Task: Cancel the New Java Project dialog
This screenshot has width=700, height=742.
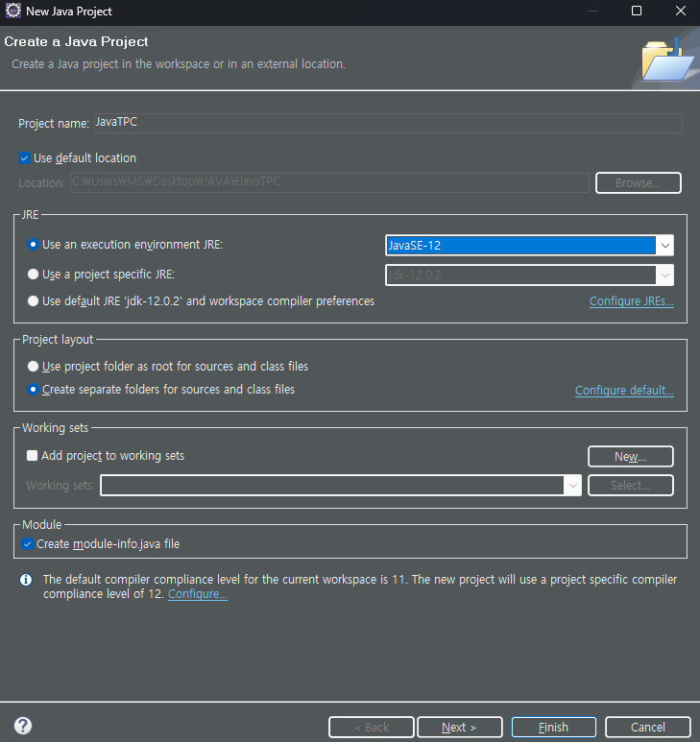Action: point(648,728)
